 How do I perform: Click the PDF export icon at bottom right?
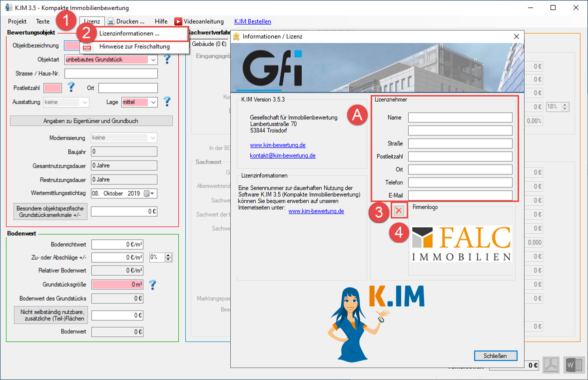point(552,365)
